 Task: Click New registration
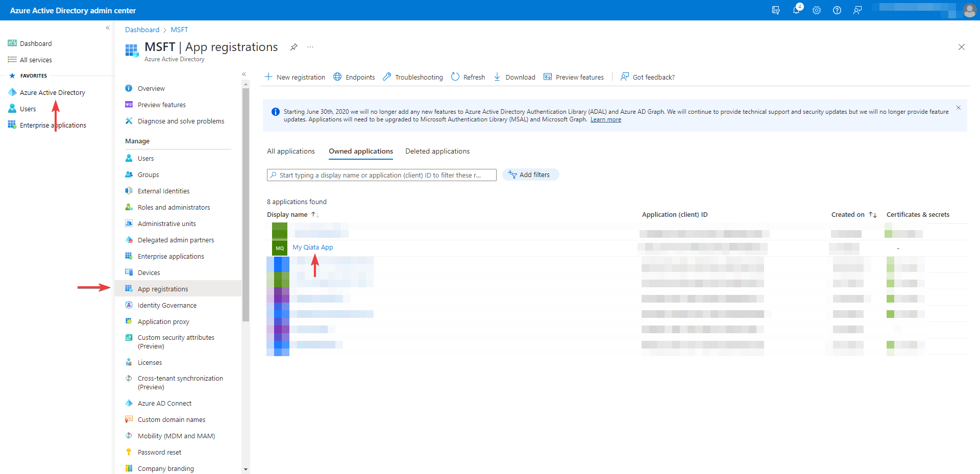pos(295,77)
